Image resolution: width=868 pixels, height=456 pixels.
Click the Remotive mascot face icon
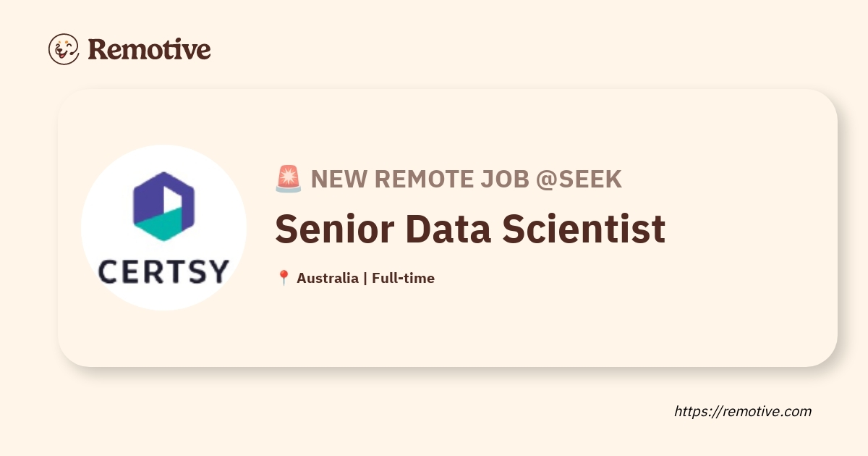pyautogui.click(x=64, y=49)
